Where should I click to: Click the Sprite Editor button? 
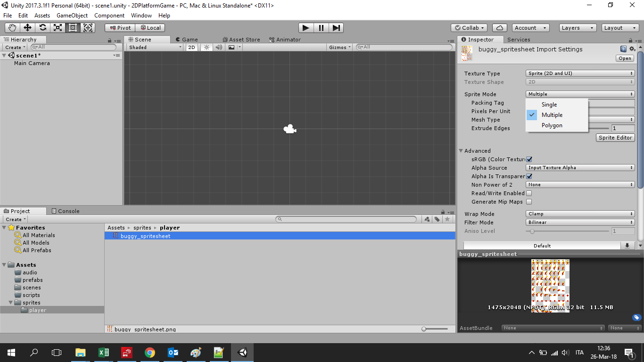pyautogui.click(x=615, y=138)
